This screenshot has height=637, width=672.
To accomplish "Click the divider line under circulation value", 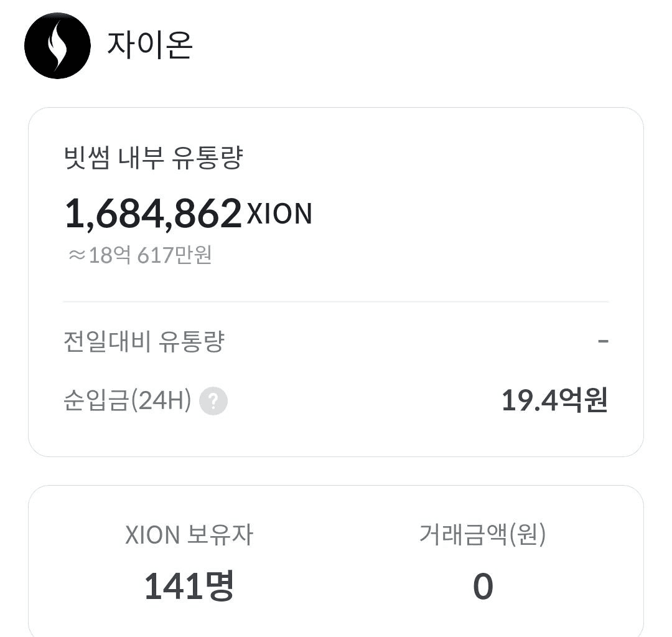I will (336, 302).
